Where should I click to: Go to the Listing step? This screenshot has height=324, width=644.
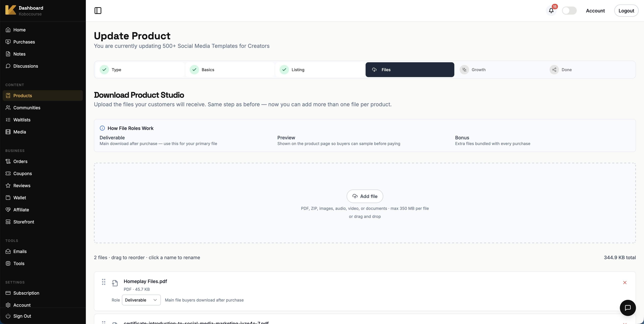pos(320,70)
